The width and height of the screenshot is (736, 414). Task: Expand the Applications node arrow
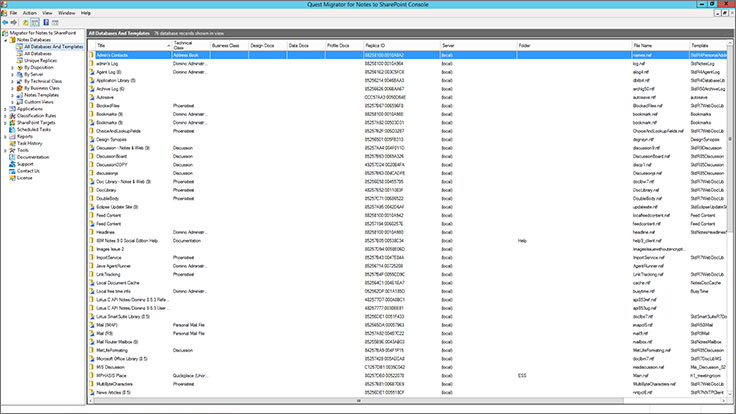pyautogui.click(x=6, y=109)
